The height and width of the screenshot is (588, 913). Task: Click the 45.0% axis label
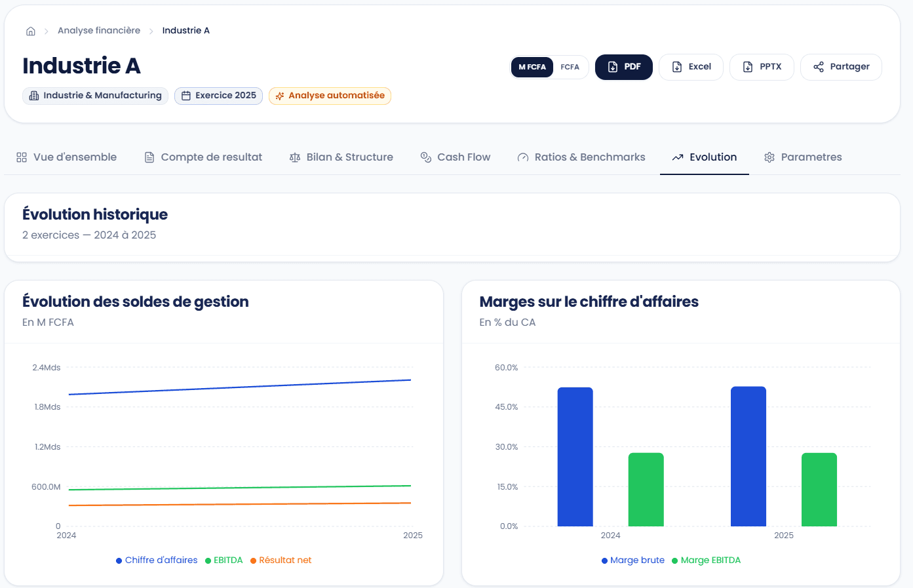pyautogui.click(x=507, y=407)
